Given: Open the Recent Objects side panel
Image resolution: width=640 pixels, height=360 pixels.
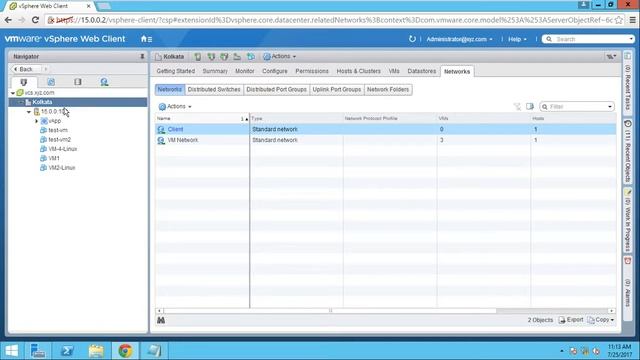Looking at the screenshot, I should pos(628,152).
